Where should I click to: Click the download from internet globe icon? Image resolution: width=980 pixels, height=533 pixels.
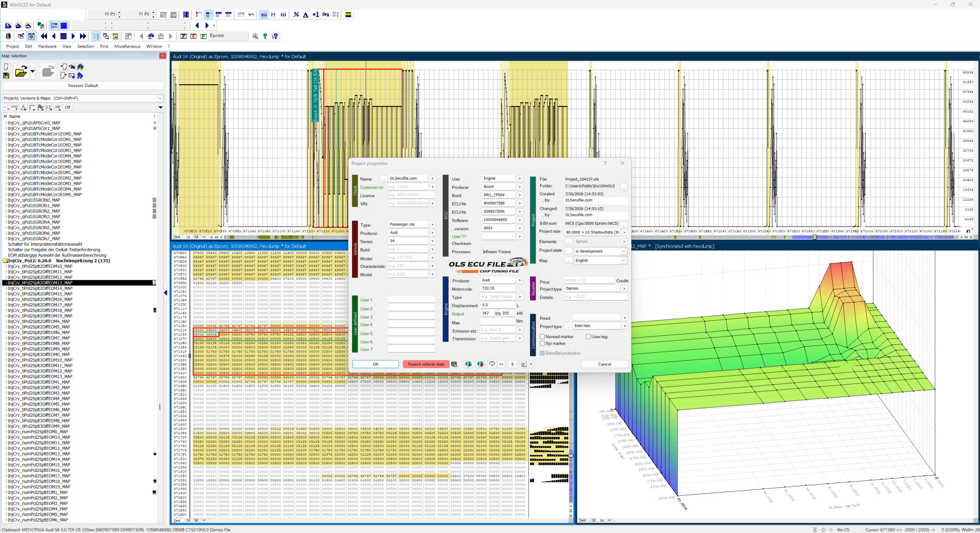coord(469,364)
